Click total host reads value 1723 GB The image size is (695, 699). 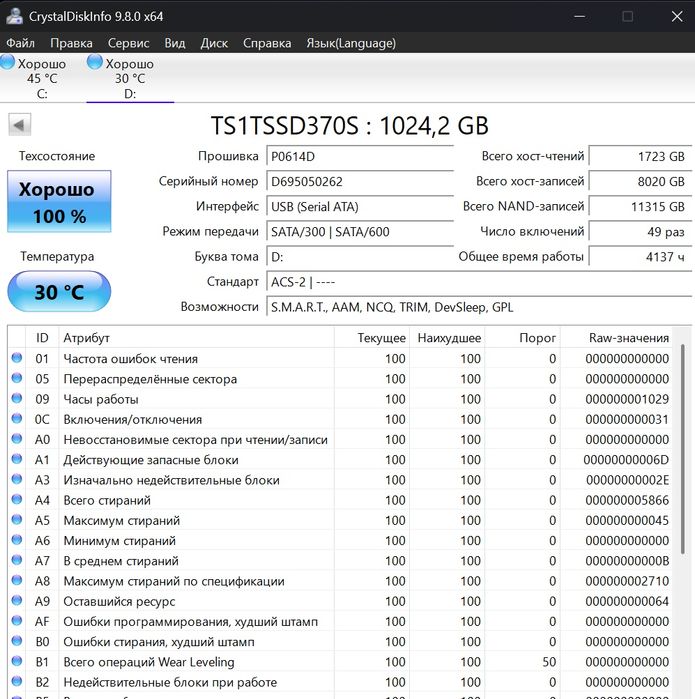point(640,156)
